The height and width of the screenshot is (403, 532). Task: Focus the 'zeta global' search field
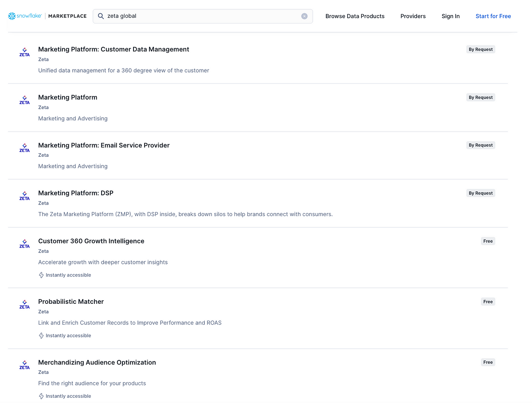point(203,16)
